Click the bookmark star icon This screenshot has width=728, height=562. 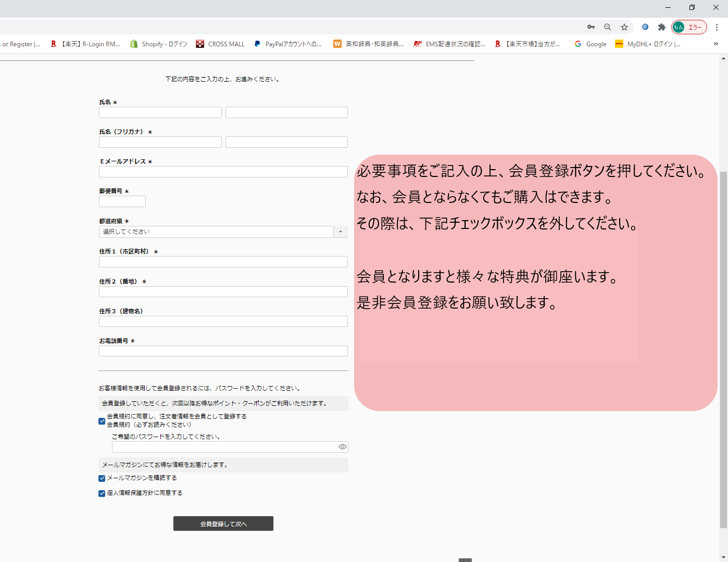[624, 27]
